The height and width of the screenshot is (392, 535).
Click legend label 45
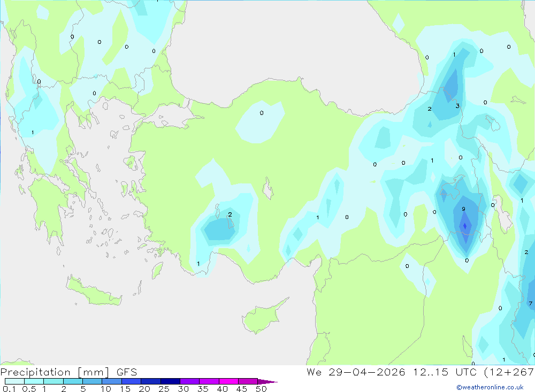tap(242, 389)
